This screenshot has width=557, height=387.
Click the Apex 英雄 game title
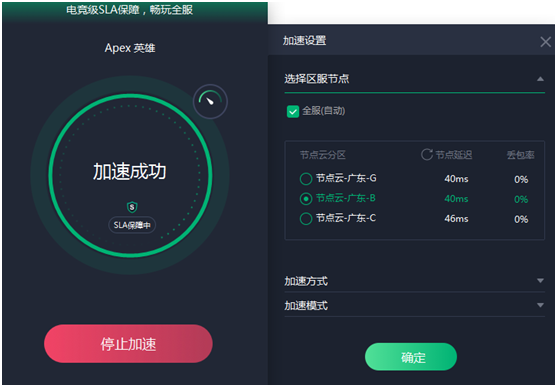point(130,48)
